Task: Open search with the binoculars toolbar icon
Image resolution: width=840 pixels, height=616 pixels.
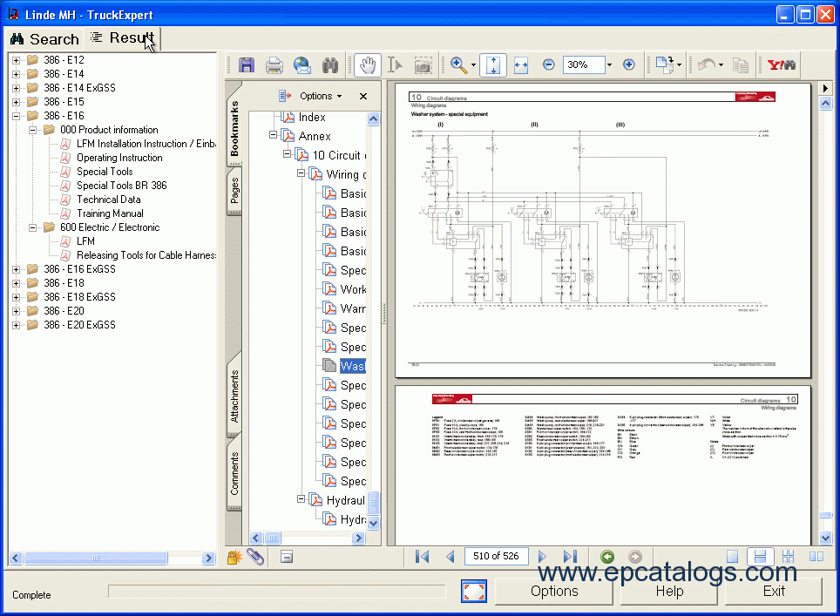Action: click(x=330, y=65)
